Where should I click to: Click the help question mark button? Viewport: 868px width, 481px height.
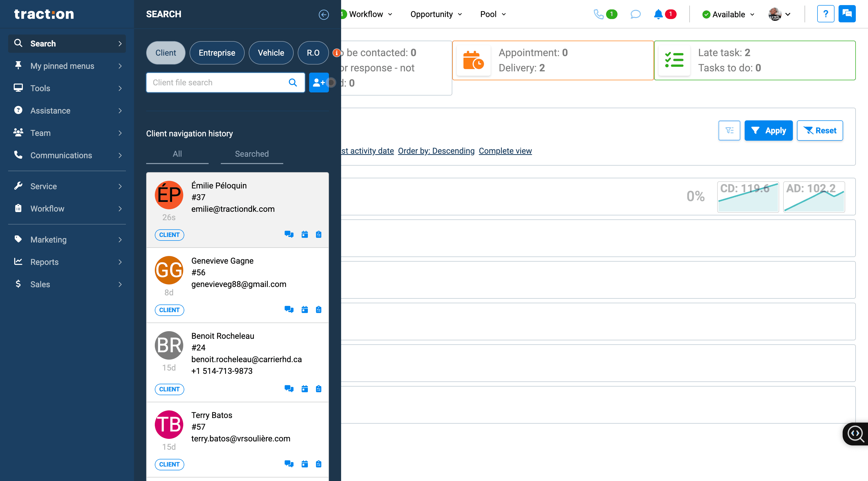[826, 14]
